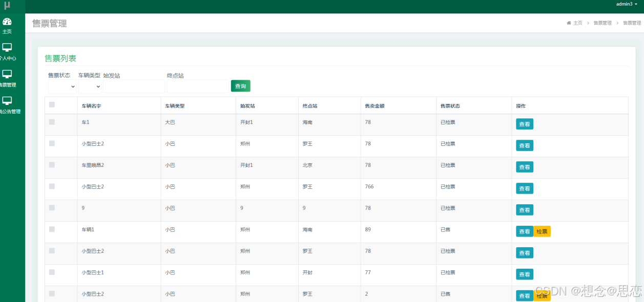Focus the 始发站 input field
The image size is (644, 302).
[x=134, y=87]
